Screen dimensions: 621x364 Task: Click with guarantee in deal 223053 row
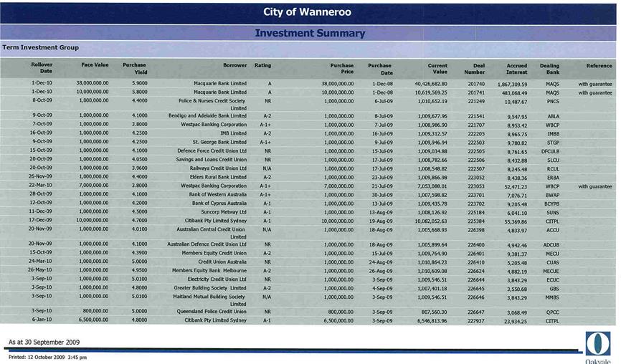click(595, 186)
